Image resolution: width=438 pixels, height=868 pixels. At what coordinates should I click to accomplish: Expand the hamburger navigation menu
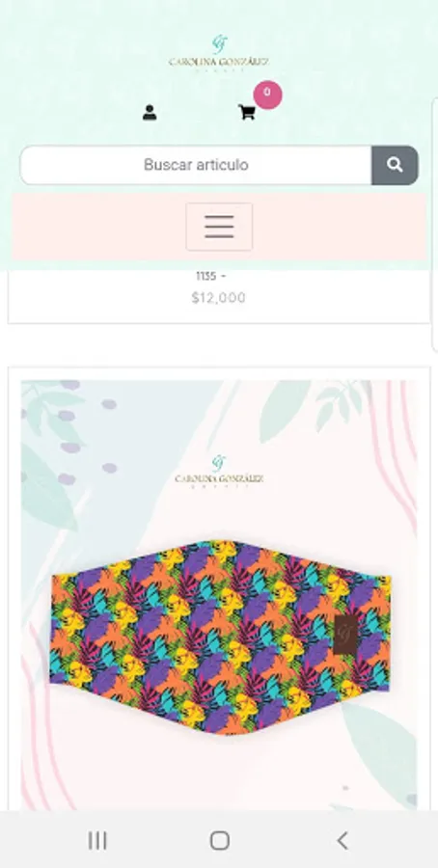219,227
